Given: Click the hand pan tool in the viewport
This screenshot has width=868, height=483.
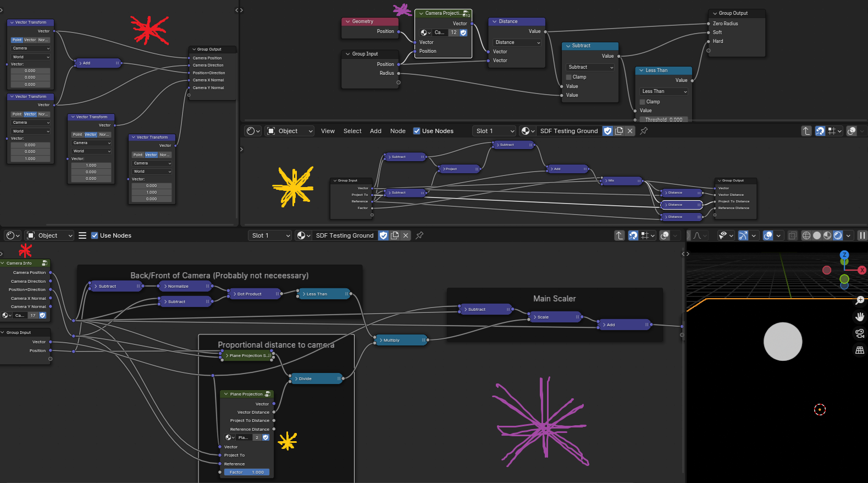Looking at the screenshot, I should point(860,317).
